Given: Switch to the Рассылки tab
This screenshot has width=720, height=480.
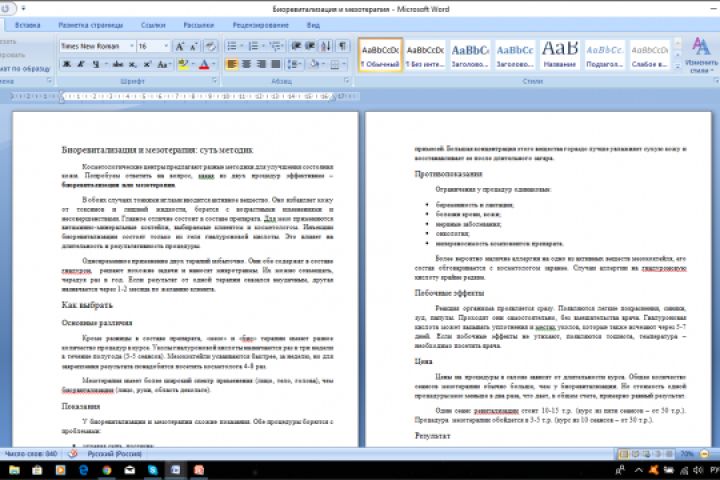Looking at the screenshot, I should [x=199, y=25].
